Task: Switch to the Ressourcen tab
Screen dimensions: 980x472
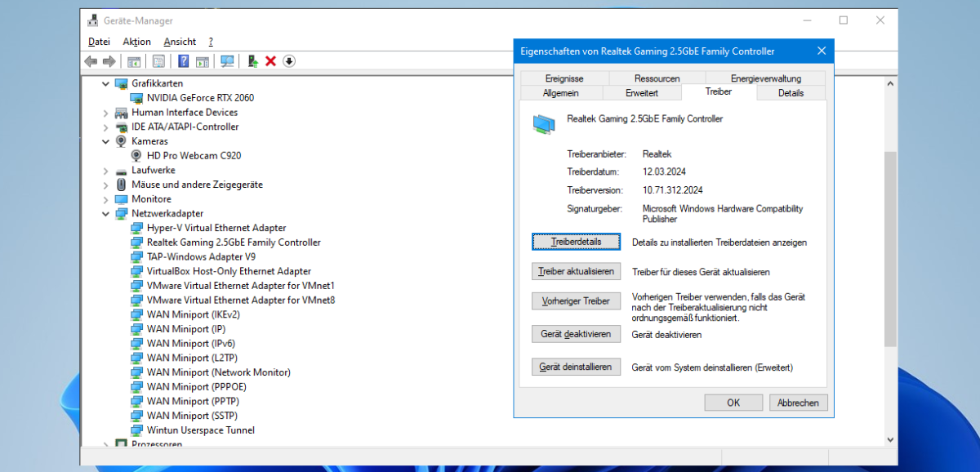Action: tap(657, 78)
